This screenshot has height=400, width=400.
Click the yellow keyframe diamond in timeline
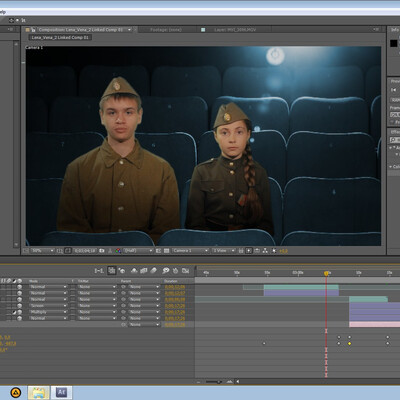(x=350, y=343)
